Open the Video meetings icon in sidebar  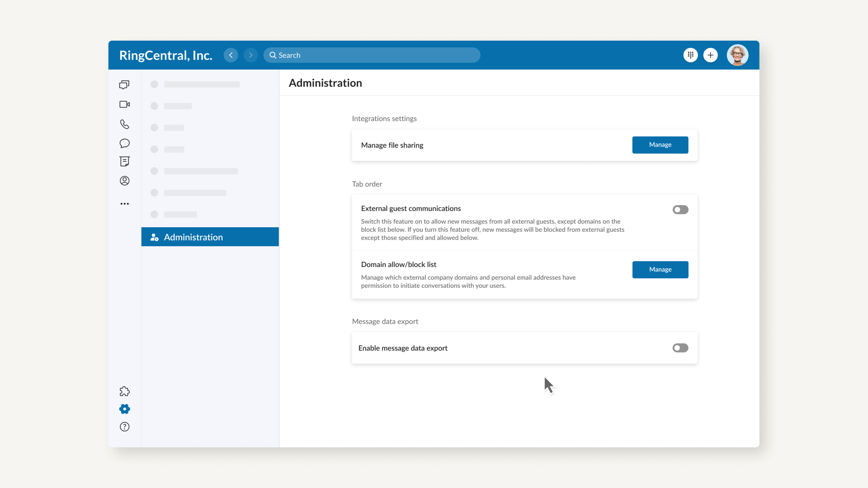[x=124, y=104]
